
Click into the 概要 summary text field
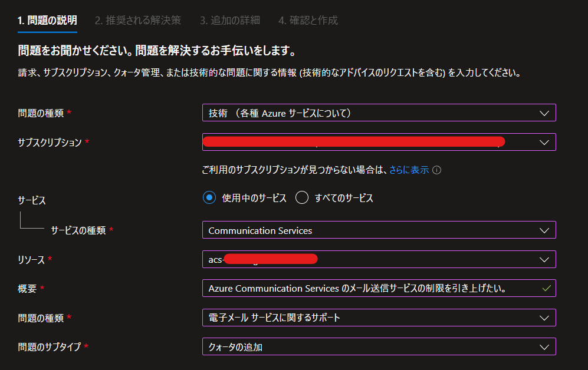379,288
